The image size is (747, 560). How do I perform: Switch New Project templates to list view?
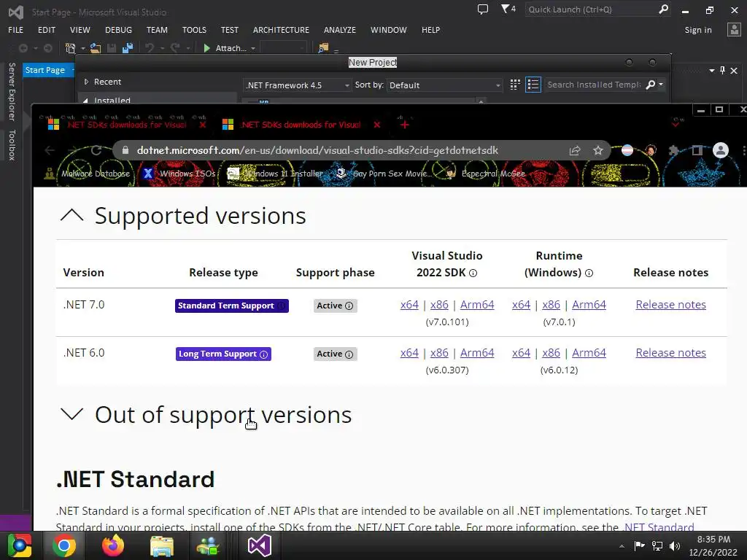[x=533, y=85]
